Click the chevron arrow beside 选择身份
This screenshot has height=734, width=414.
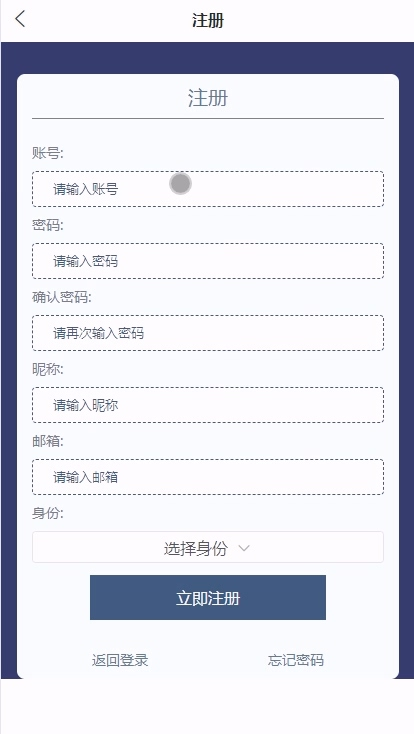pos(244,548)
